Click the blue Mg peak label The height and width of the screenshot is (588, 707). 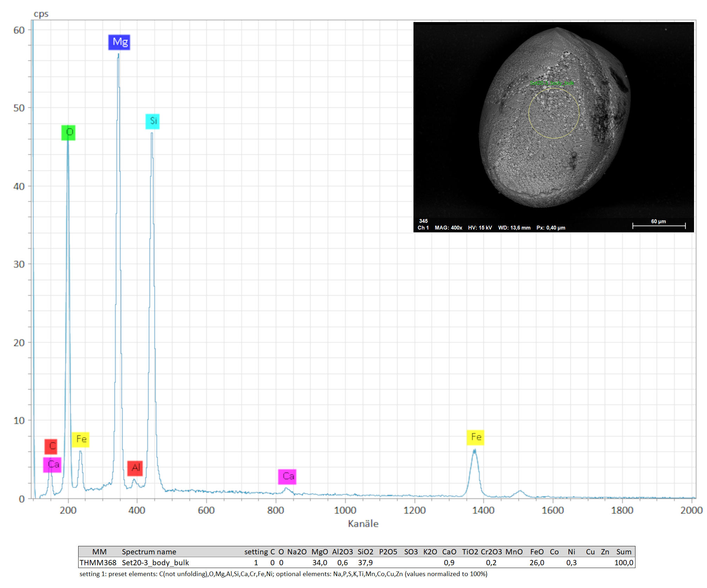119,42
